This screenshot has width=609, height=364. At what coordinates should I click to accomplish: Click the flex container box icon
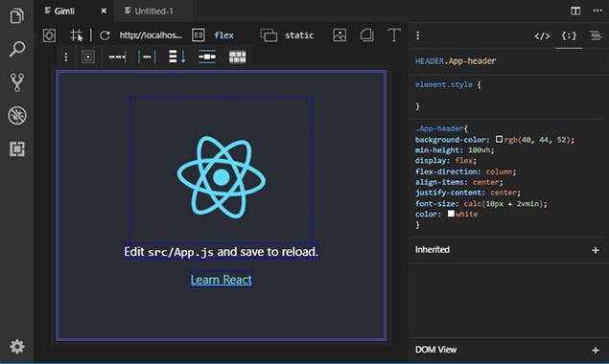pos(88,57)
